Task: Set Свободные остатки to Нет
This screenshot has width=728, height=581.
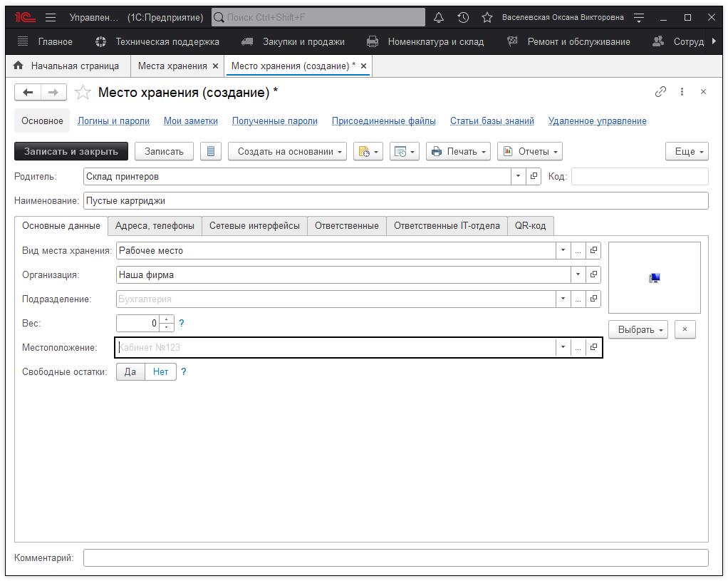Action: (160, 371)
